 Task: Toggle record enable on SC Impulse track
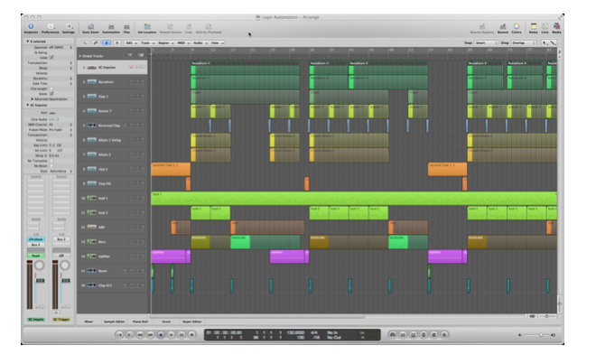(x=131, y=68)
